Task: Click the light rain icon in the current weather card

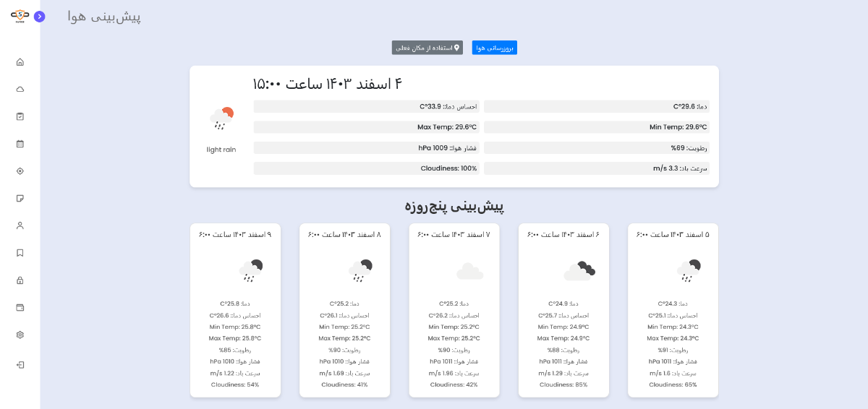Action: click(221, 119)
